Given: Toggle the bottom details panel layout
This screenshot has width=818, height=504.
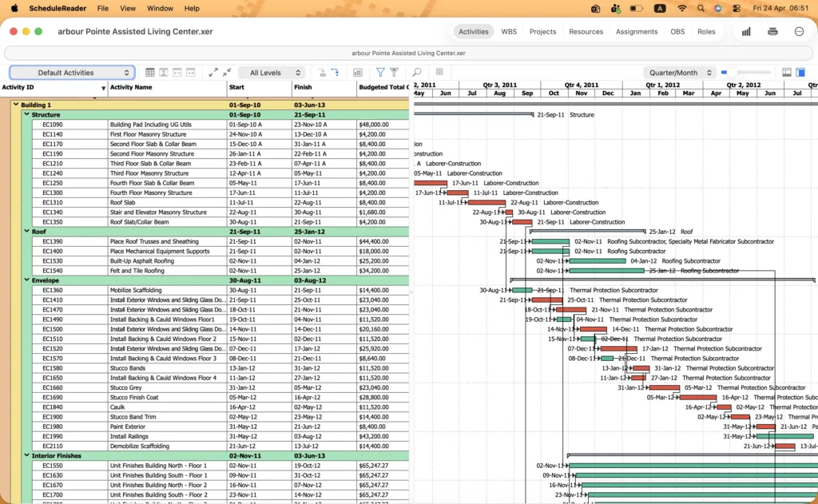Looking at the screenshot, I should click(x=787, y=73).
